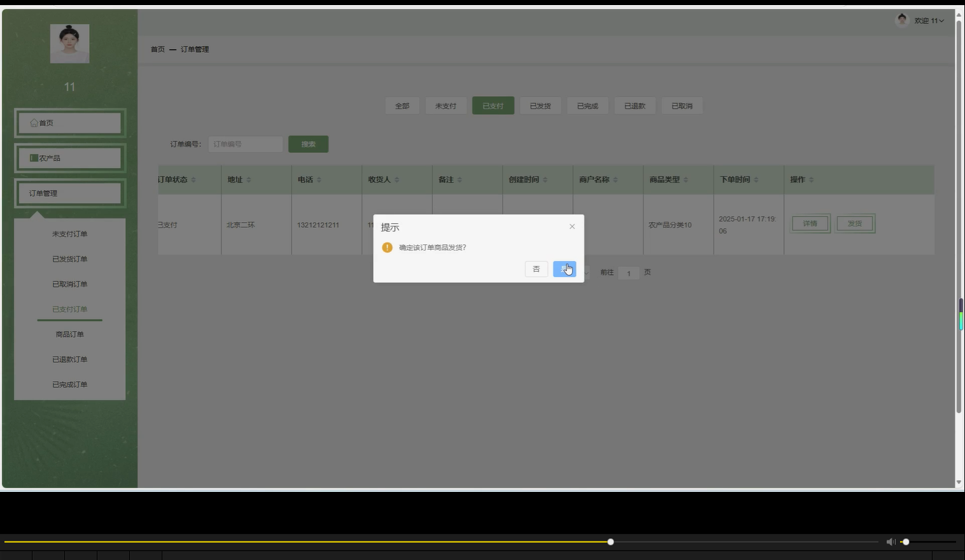The image size is (965, 560).
Task: Open order 详情 for the 北京二环 row
Action: 810,223
